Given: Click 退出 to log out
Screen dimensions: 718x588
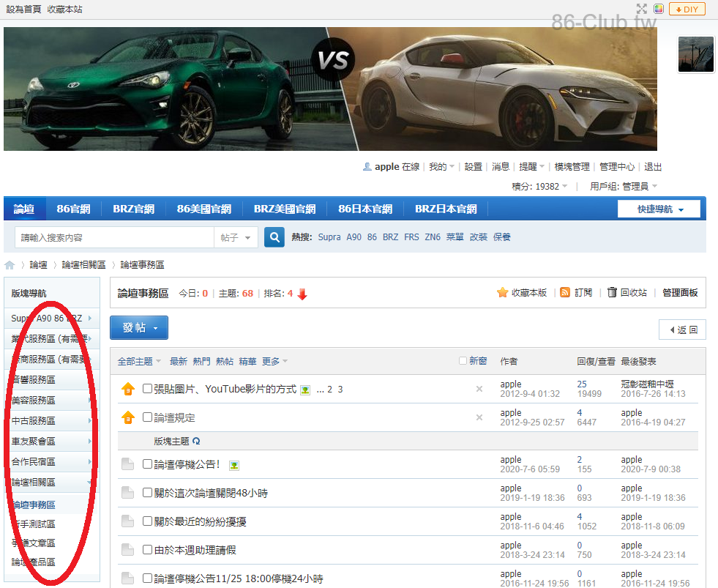Looking at the screenshot, I should pos(653,166).
